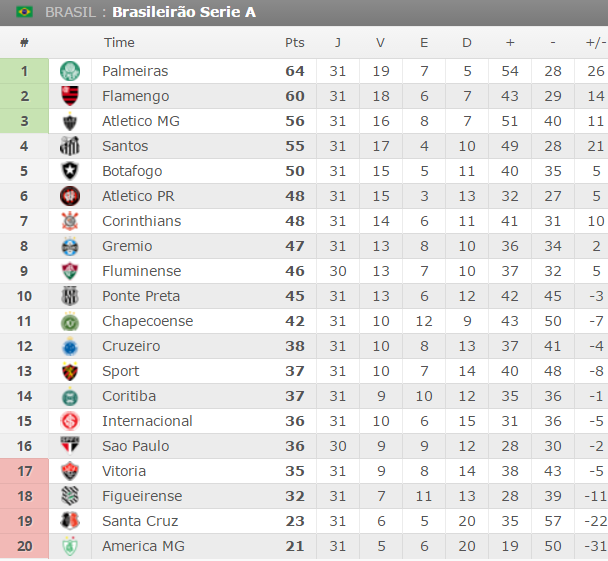Click the Palmeiras club crest icon

(x=69, y=71)
